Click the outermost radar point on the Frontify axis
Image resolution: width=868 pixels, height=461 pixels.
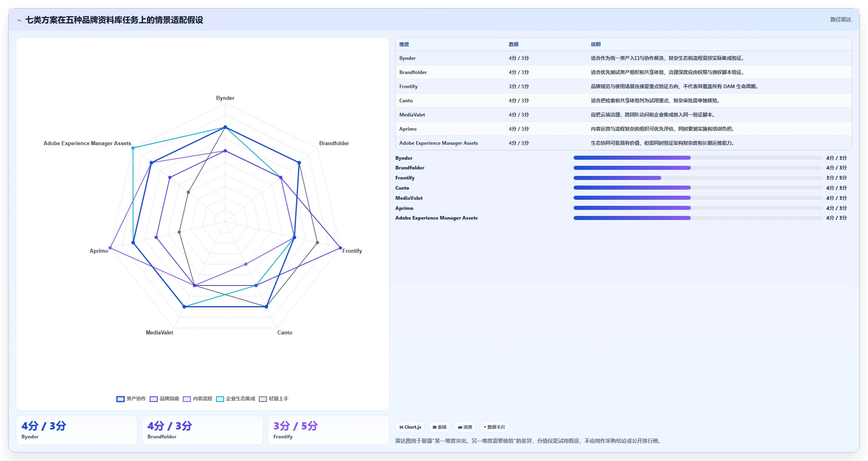click(340, 248)
